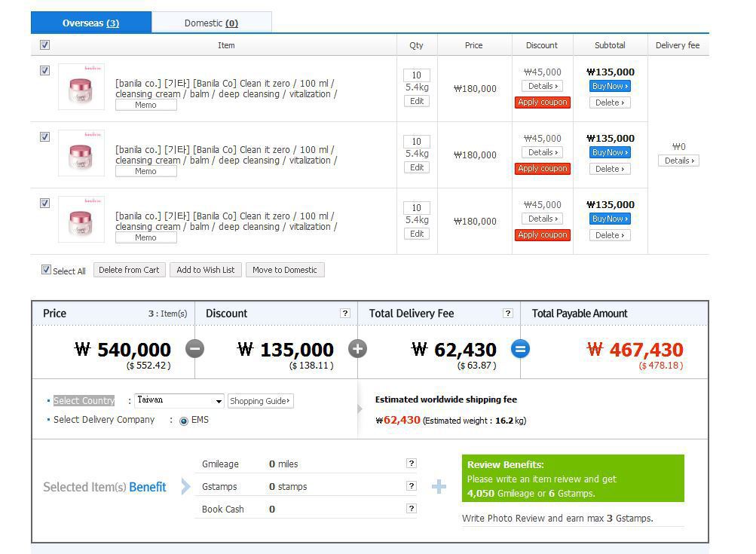Click the Discount help question mark icon
The height and width of the screenshot is (554, 756).
point(344,314)
